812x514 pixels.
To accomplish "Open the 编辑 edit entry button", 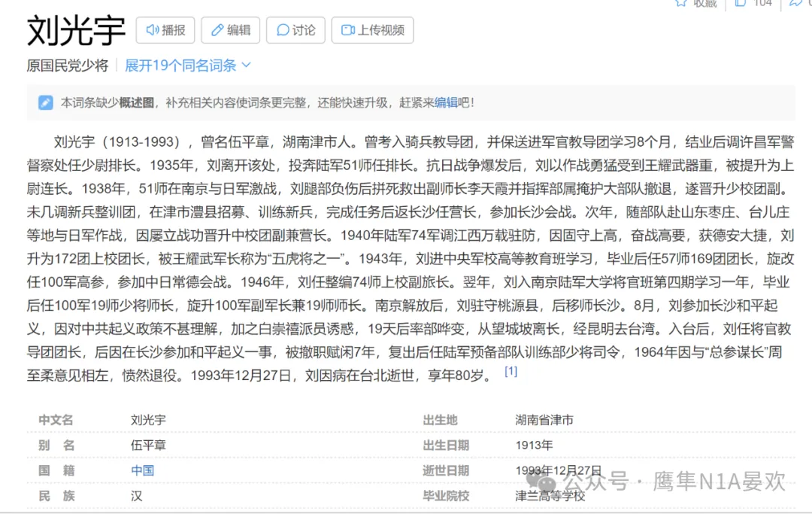I will click(x=230, y=30).
